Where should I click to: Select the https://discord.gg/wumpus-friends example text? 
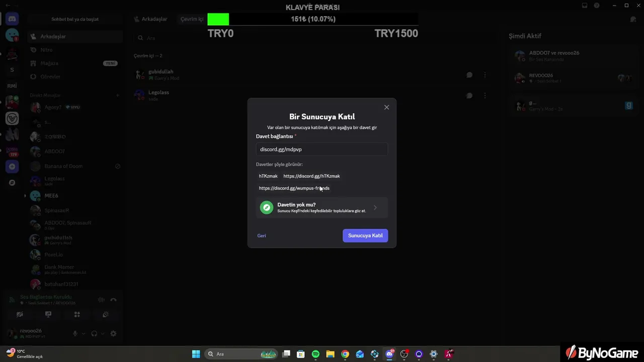[294, 188]
